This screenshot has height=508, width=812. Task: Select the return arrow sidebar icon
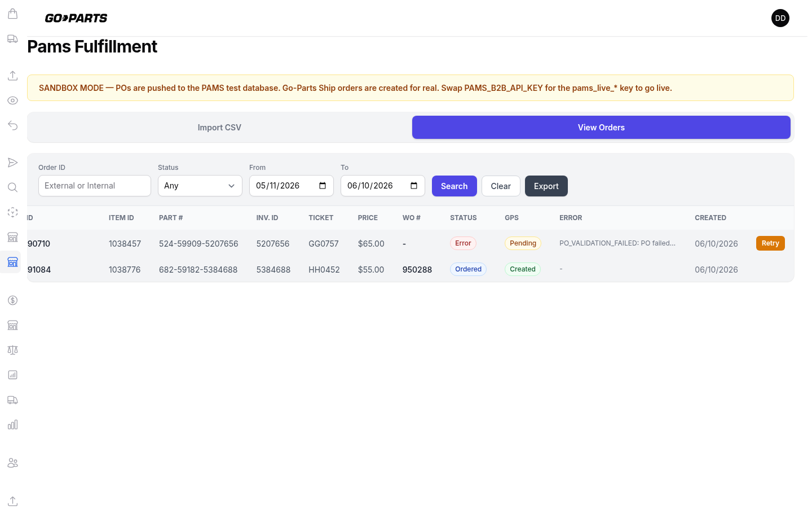click(x=12, y=125)
